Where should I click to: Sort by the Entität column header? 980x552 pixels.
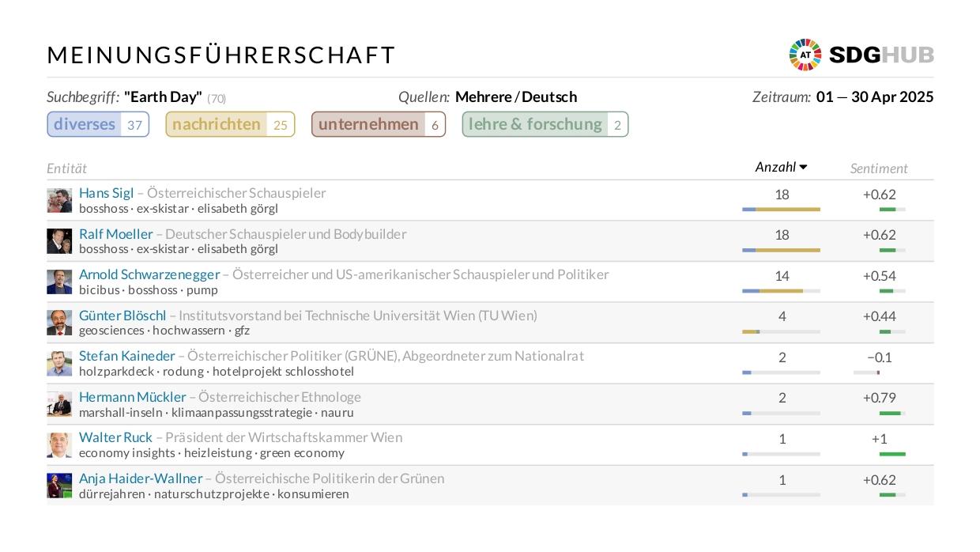pos(67,168)
